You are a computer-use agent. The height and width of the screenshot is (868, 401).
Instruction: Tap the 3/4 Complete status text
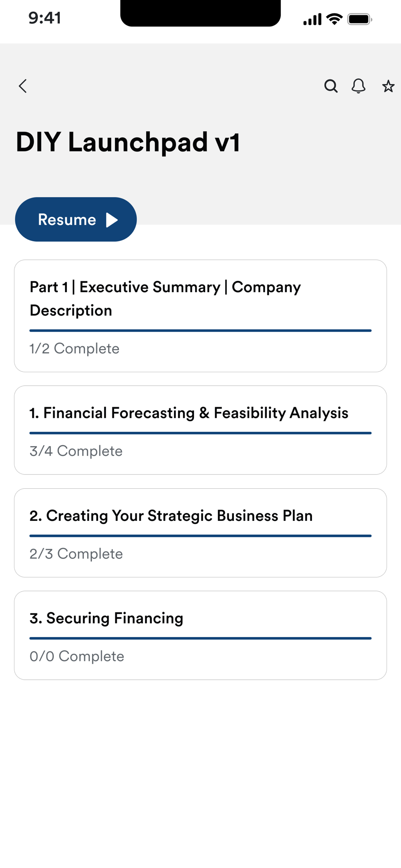click(76, 451)
